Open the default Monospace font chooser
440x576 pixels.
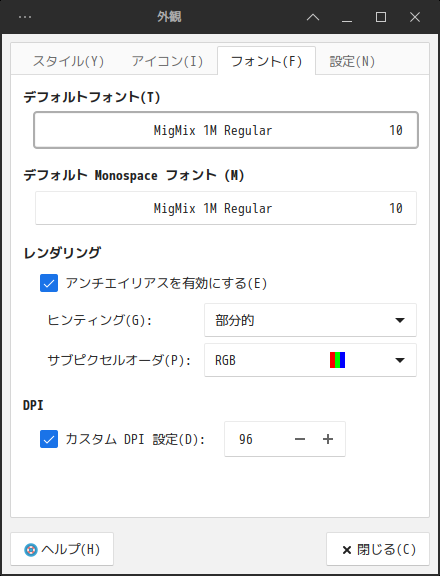point(226,208)
